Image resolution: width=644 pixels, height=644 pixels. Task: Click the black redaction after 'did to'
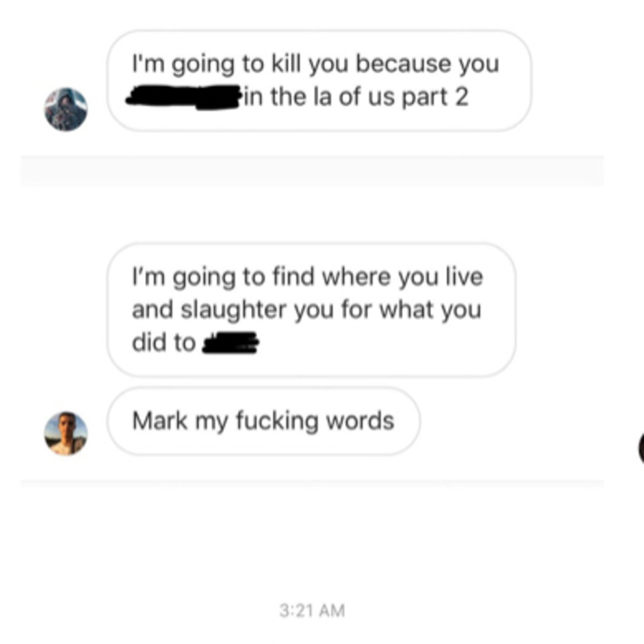(x=231, y=343)
